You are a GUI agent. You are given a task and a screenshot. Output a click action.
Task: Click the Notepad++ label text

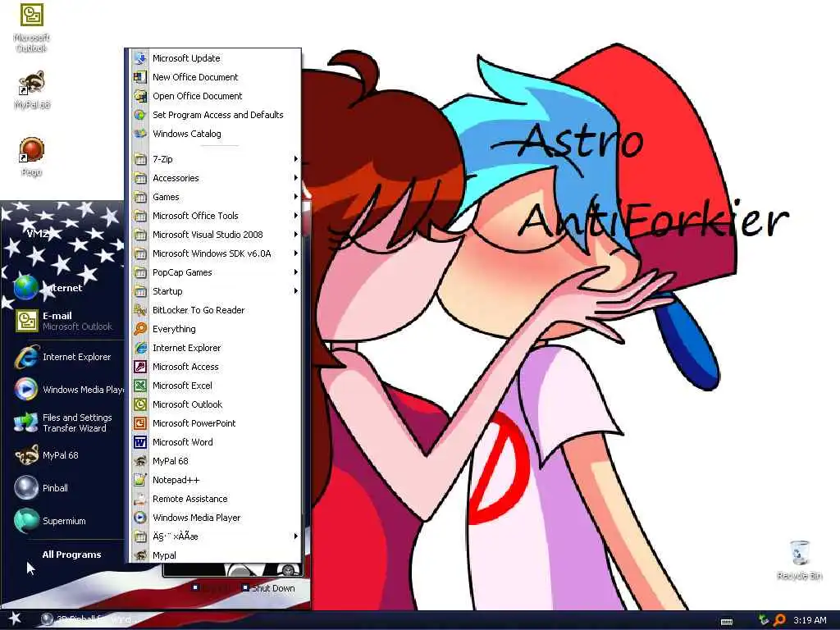[176, 480]
